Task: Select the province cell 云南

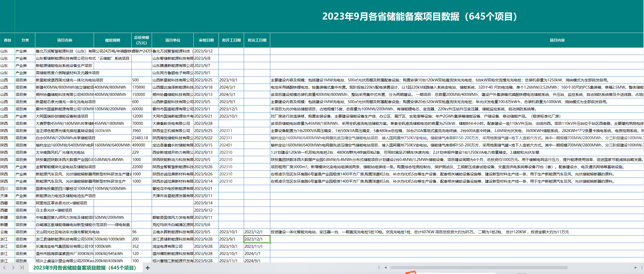Action: [7, 232]
